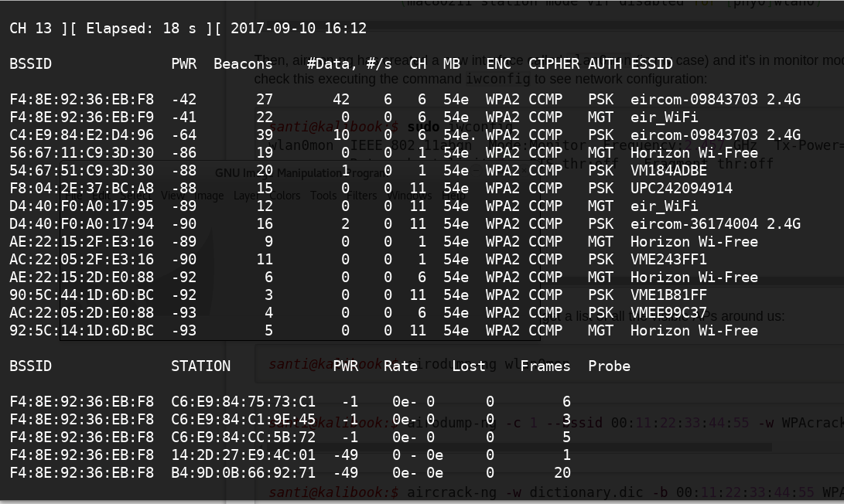Click the Frames column header
This screenshot has height=504, width=844.
pos(545,366)
